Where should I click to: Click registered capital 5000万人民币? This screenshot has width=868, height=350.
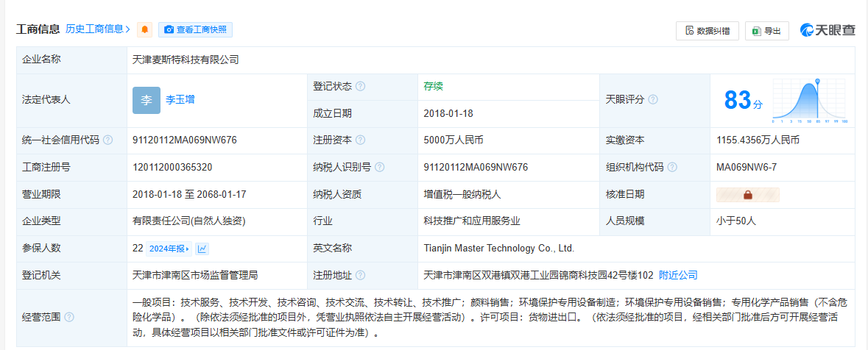pyautogui.click(x=454, y=140)
